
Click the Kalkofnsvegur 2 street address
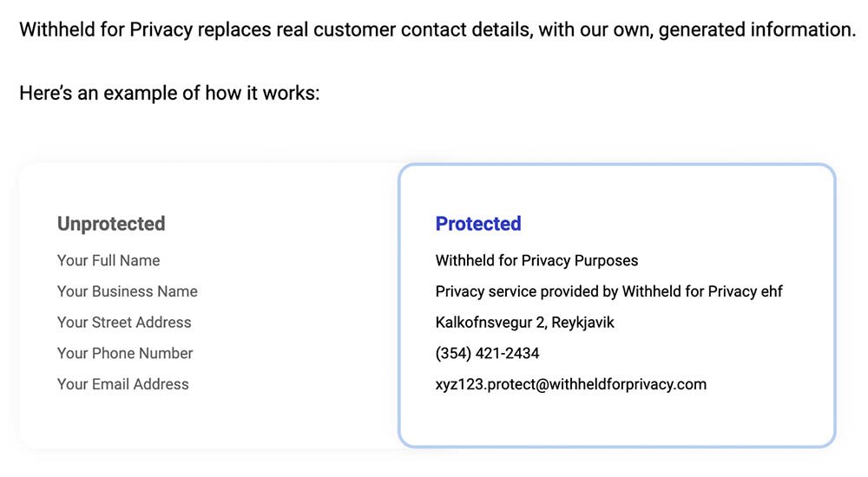tap(490, 323)
